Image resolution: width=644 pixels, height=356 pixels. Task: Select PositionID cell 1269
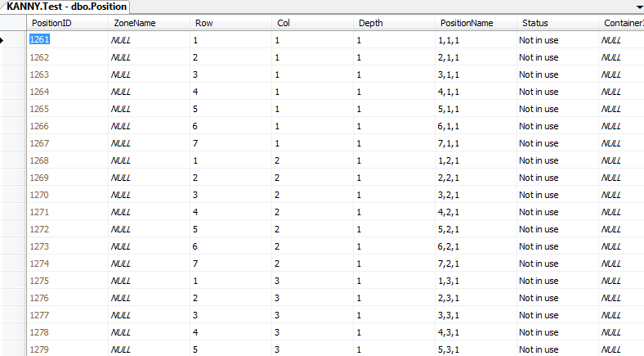tap(67, 178)
